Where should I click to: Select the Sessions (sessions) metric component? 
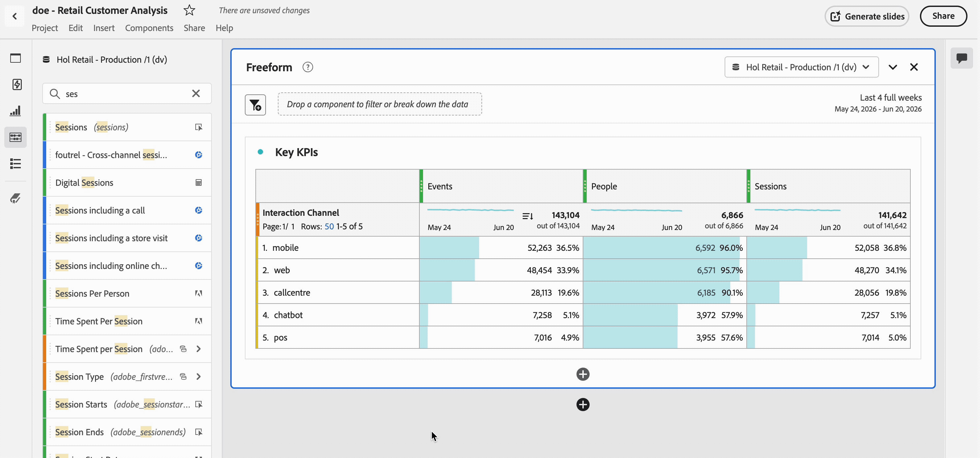click(x=127, y=127)
